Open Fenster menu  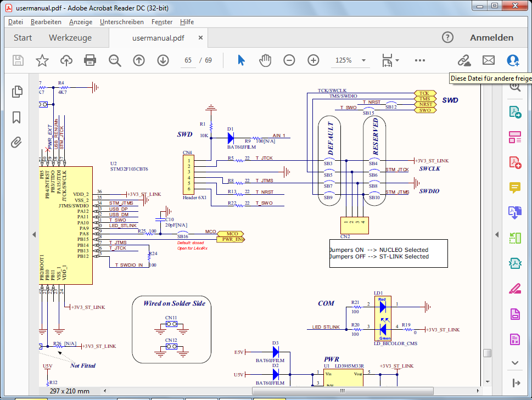coord(162,22)
